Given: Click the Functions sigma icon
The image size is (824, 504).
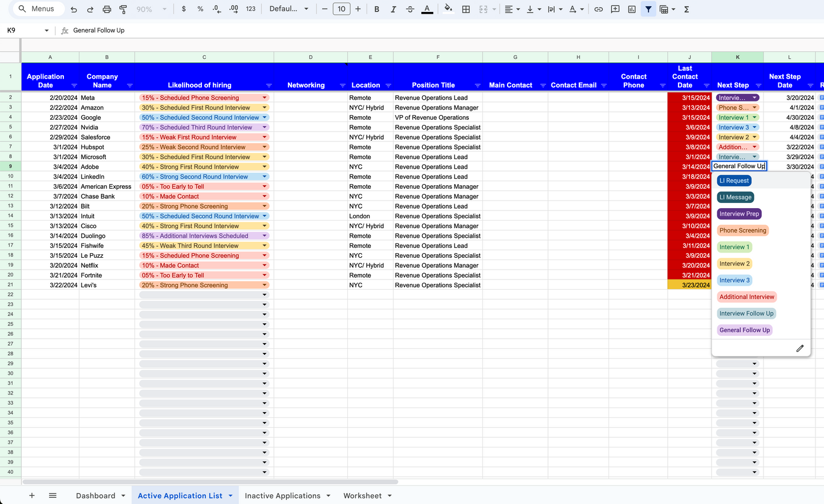Looking at the screenshot, I should click(687, 9).
